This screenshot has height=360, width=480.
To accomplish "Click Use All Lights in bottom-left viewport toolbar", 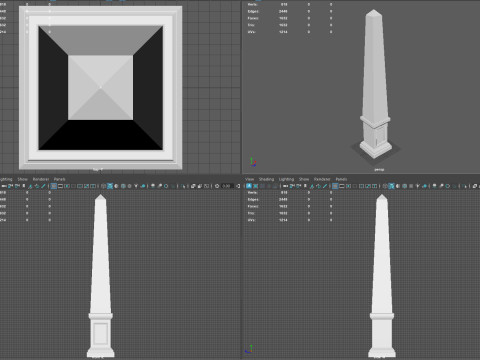I will coord(136,186).
